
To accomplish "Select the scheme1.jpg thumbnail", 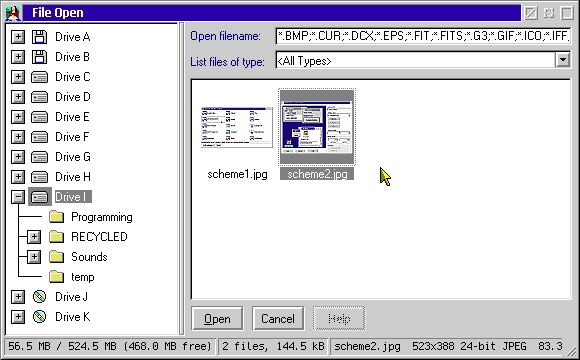I will tap(237, 127).
